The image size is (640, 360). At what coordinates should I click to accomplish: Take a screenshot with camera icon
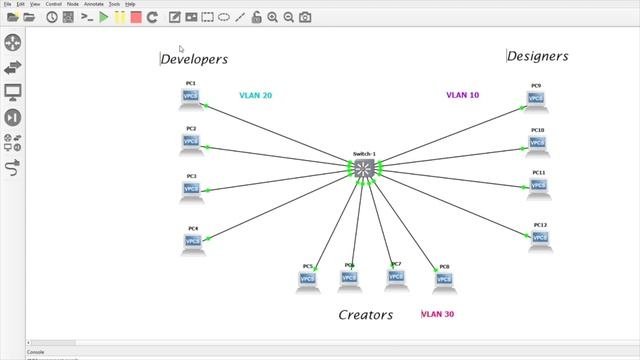(305, 17)
